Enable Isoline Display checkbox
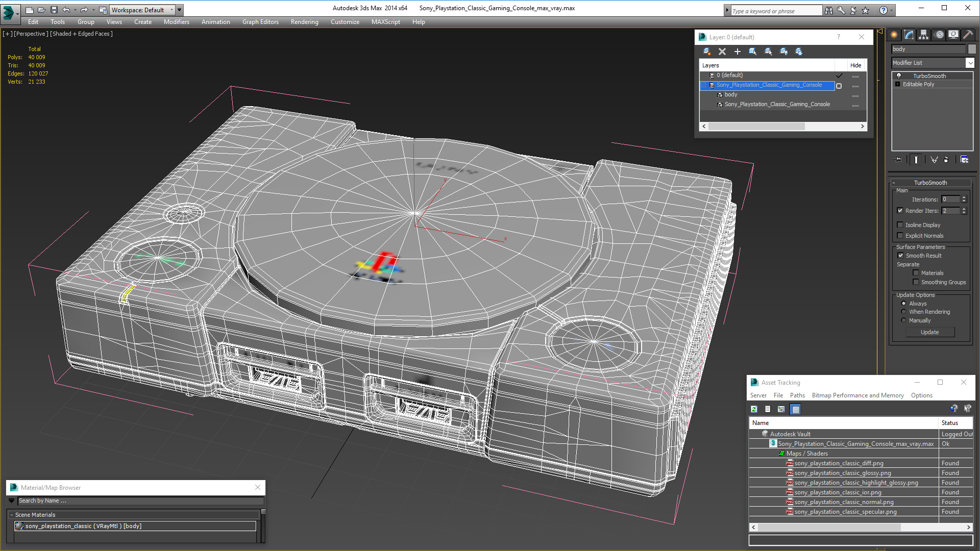 (x=900, y=225)
